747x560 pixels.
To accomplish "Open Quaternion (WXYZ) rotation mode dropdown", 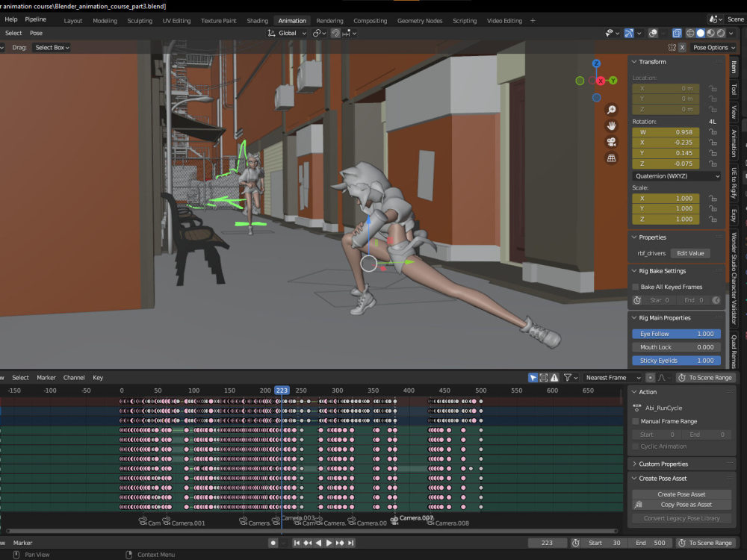I will [x=677, y=176].
